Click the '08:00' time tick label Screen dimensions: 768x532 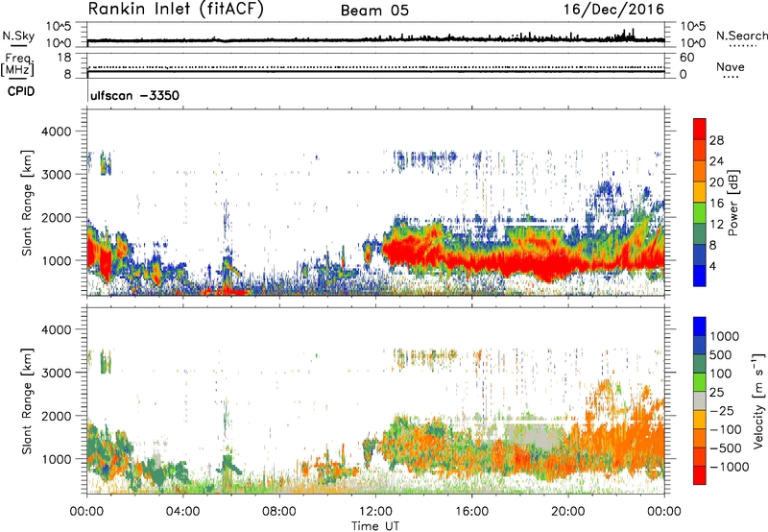point(278,512)
